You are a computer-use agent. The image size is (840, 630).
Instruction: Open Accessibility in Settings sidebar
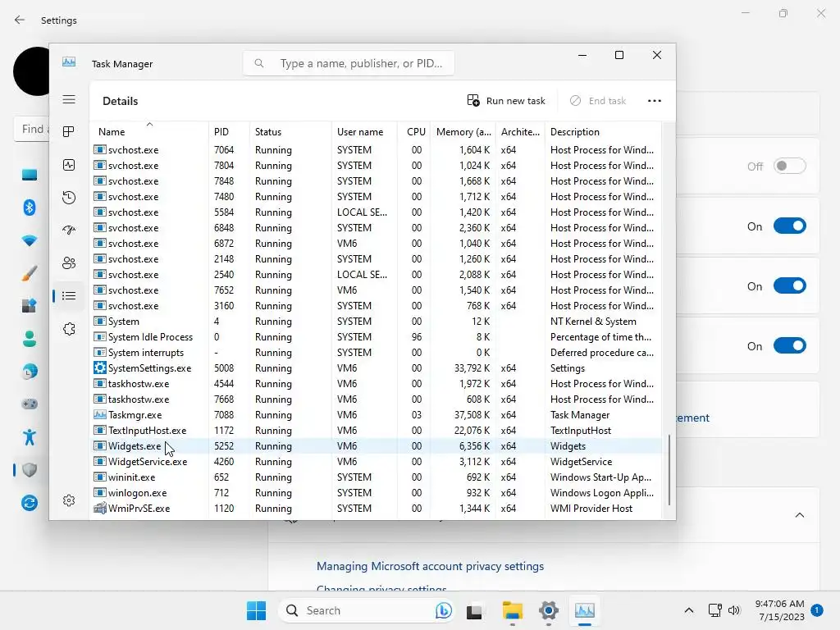30,437
